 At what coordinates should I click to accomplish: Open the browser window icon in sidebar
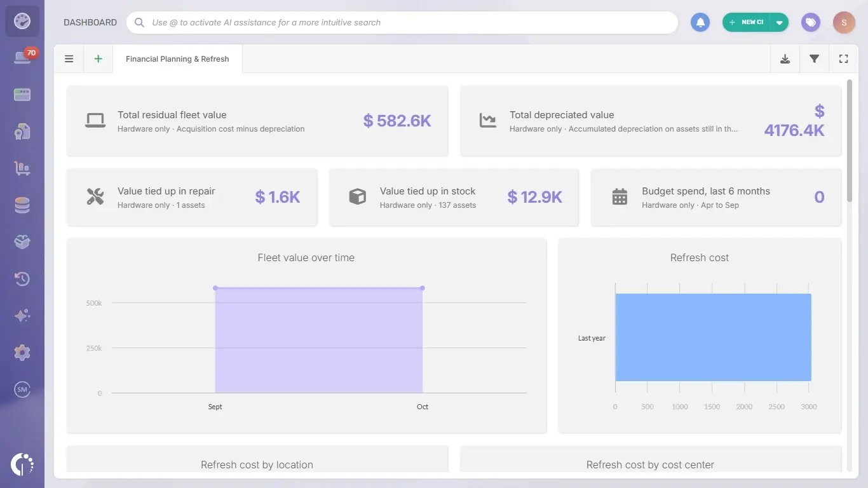(22, 95)
